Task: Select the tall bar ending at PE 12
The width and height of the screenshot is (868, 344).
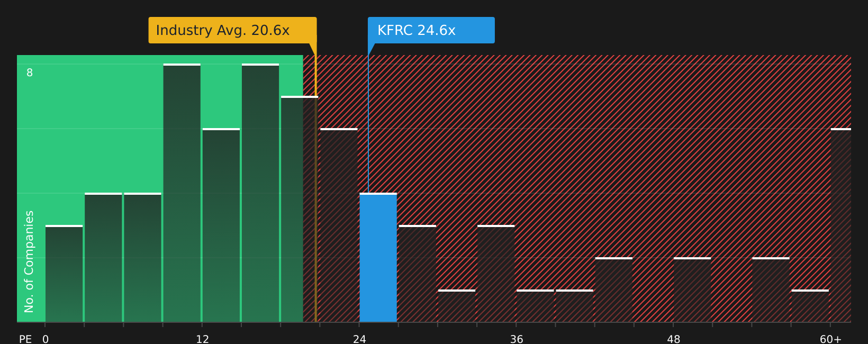Action: (x=182, y=193)
